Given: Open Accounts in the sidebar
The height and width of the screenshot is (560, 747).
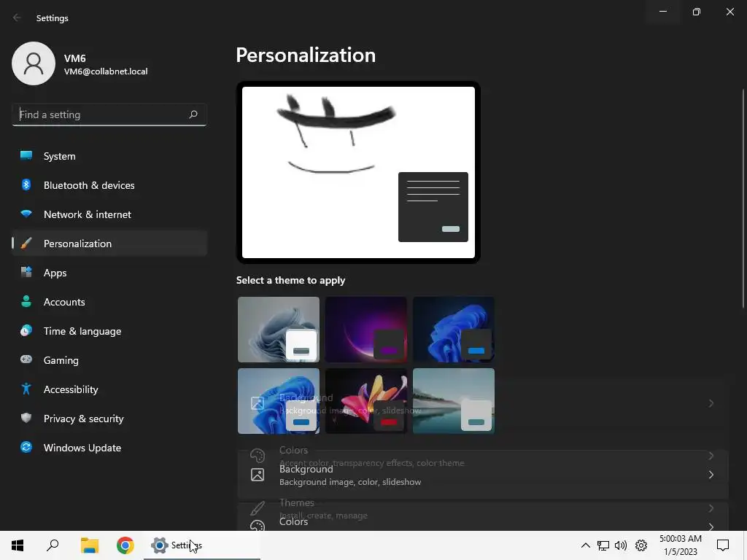Looking at the screenshot, I should pyautogui.click(x=109, y=302).
